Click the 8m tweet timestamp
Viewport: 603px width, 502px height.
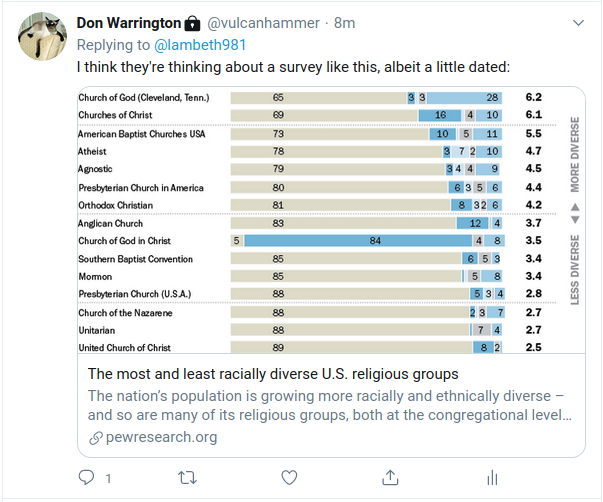click(x=345, y=23)
